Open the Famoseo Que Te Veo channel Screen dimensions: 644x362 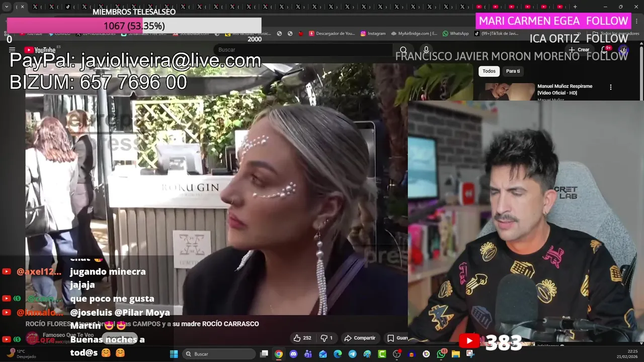pyautogui.click(x=68, y=335)
